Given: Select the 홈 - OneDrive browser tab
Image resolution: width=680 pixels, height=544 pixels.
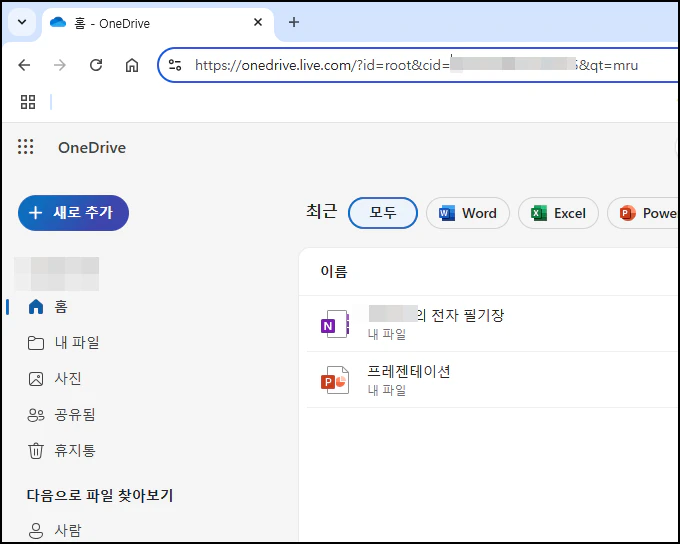Looking at the screenshot, I should tap(158, 23).
